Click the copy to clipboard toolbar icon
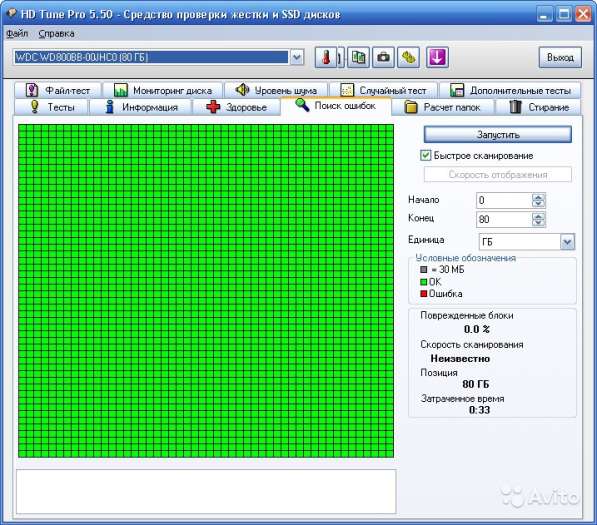The width and height of the screenshot is (597, 525). click(x=358, y=57)
